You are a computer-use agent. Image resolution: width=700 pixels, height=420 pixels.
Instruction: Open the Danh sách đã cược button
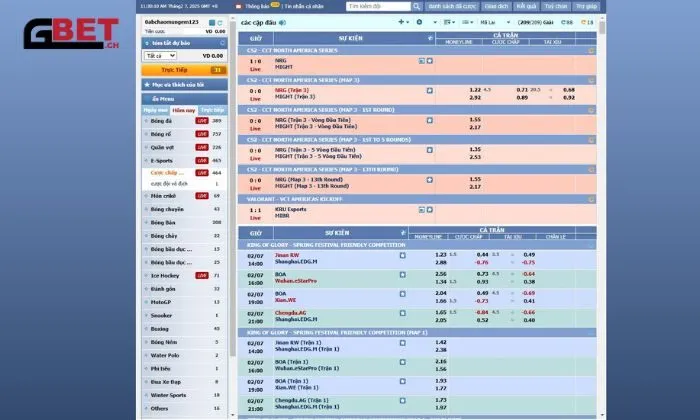[452, 6]
